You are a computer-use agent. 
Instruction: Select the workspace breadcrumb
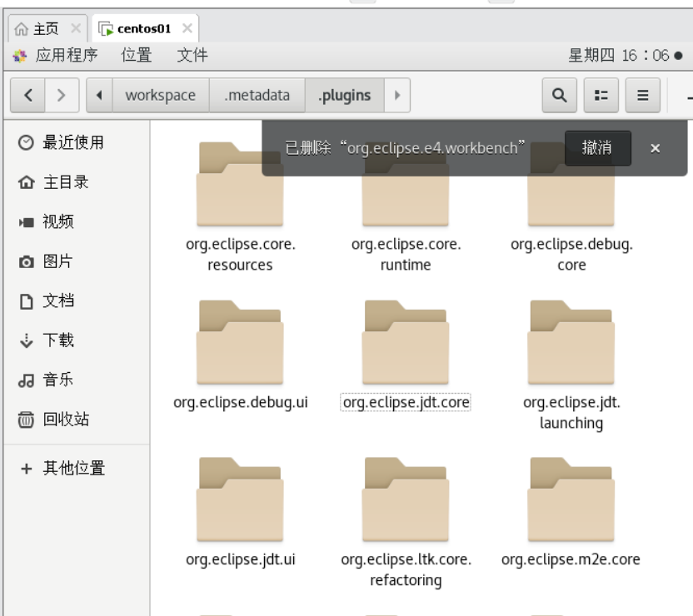point(161,95)
